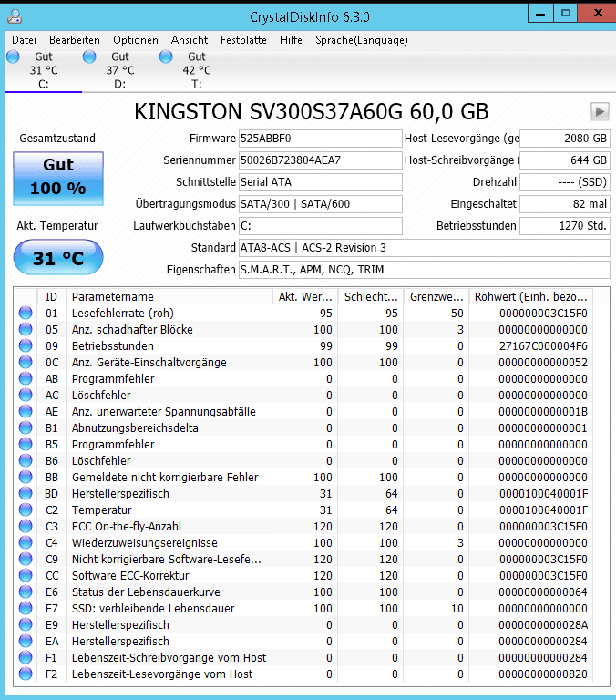Click the Host-Lesevorgänge value 2080 GB
The width and height of the screenshot is (616, 700).
(x=565, y=139)
